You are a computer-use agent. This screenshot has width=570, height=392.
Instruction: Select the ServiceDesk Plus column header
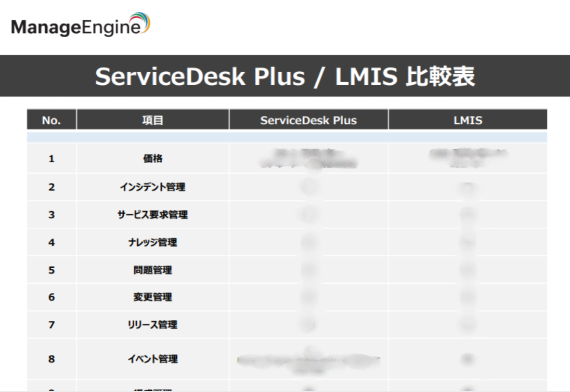pos(309,120)
